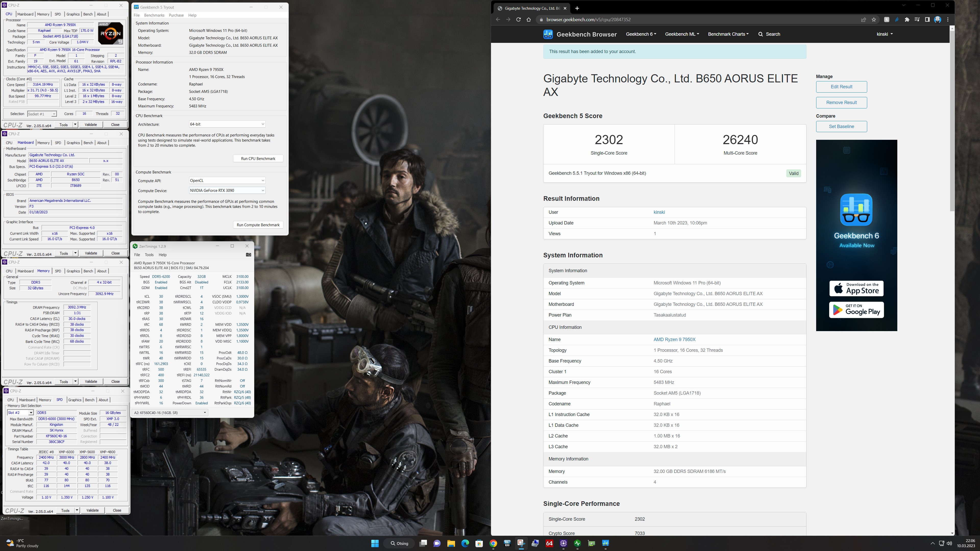Show hidden system tray icons

(933, 543)
